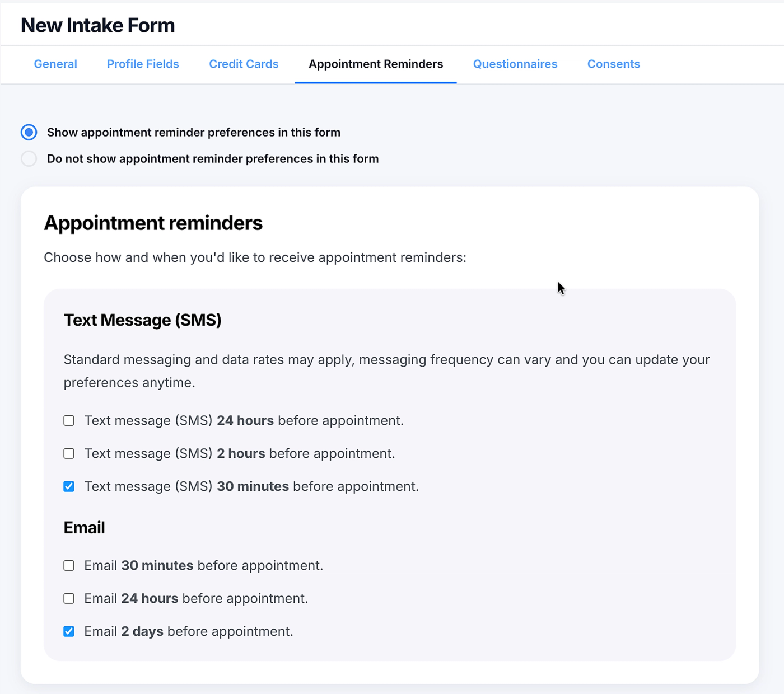Click the 'Appointment reminders' heading
This screenshot has height=694, width=784.
coord(153,223)
